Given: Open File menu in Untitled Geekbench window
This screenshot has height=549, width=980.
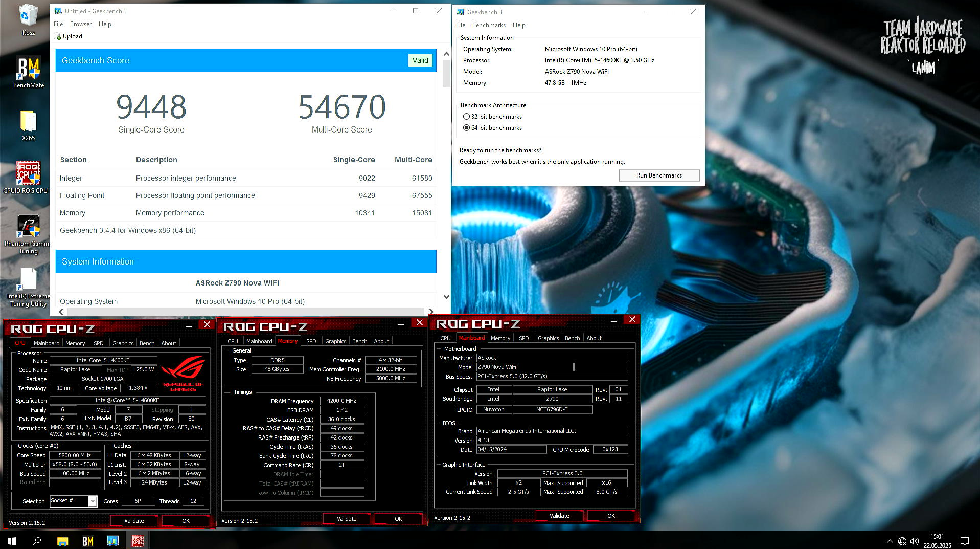Looking at the screenshot, I should click(58, 24).
